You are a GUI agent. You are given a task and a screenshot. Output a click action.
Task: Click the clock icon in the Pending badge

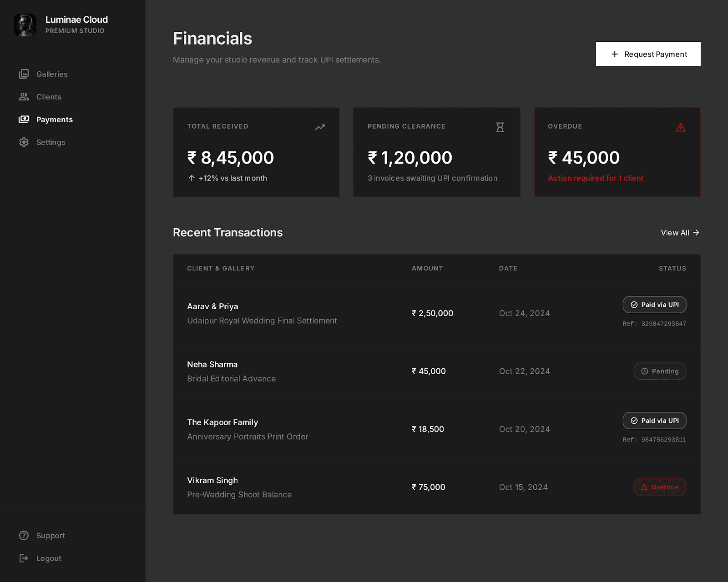(x=645, y=371)
